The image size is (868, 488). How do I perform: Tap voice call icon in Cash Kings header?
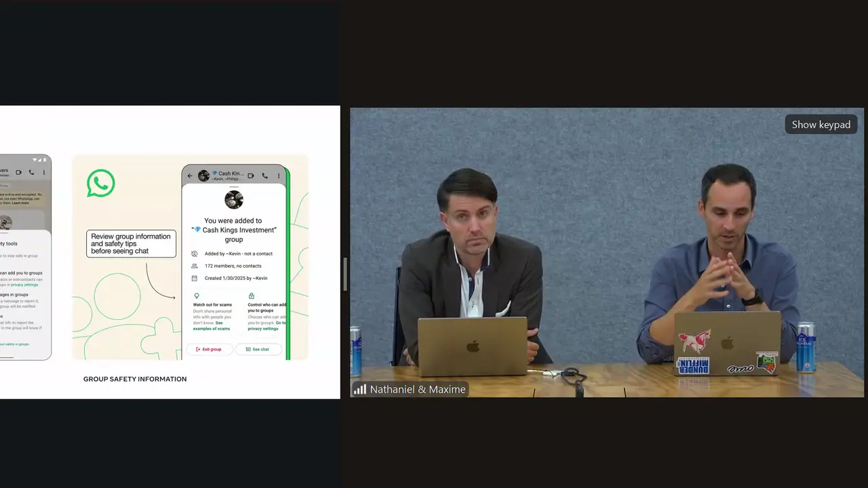tap(266, 176)
